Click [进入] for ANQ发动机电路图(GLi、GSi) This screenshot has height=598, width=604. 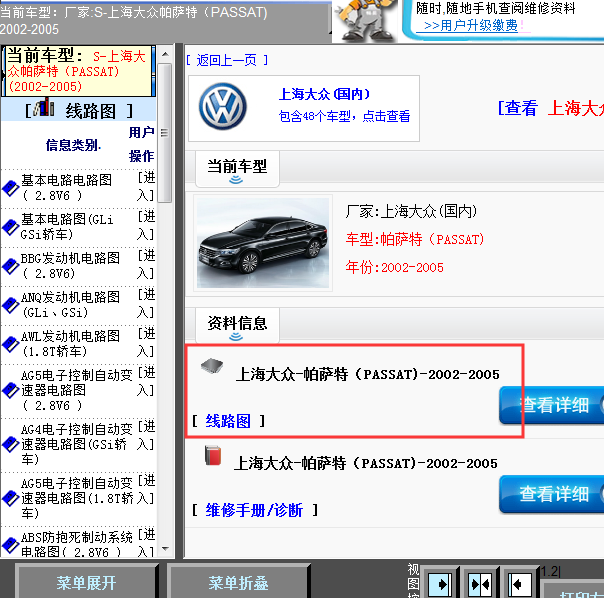[x=146, y=303]
